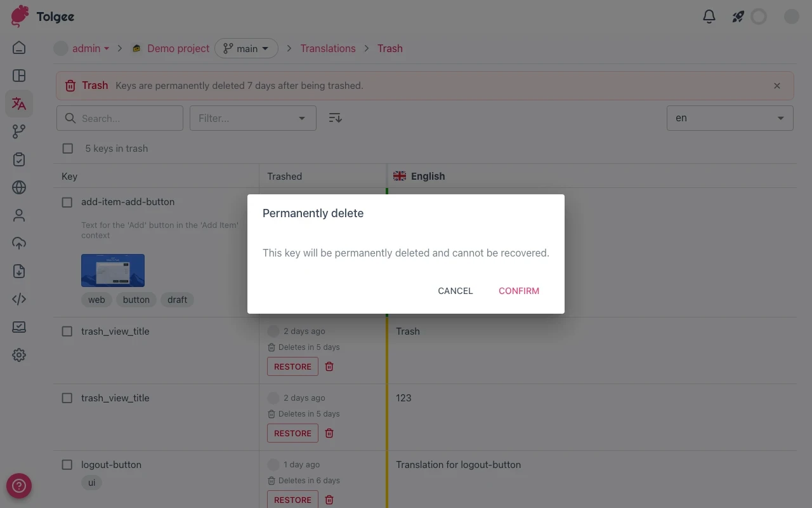Screen dimensions: 812x508
Task: Open the project Members section
Action: (19, 215)
